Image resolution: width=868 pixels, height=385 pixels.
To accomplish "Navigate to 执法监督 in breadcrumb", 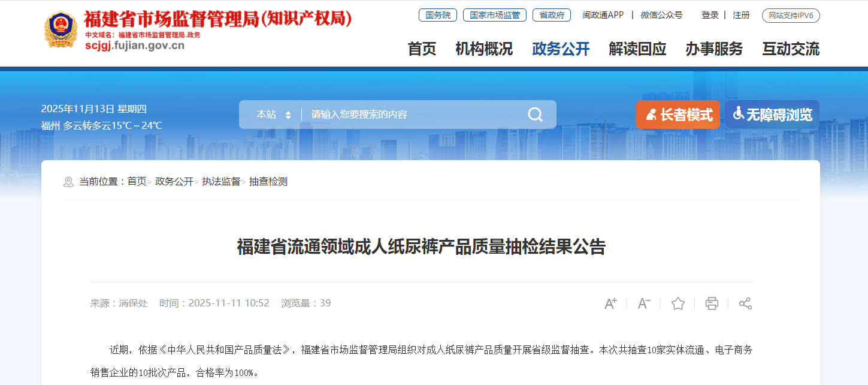I will point(221,182).
